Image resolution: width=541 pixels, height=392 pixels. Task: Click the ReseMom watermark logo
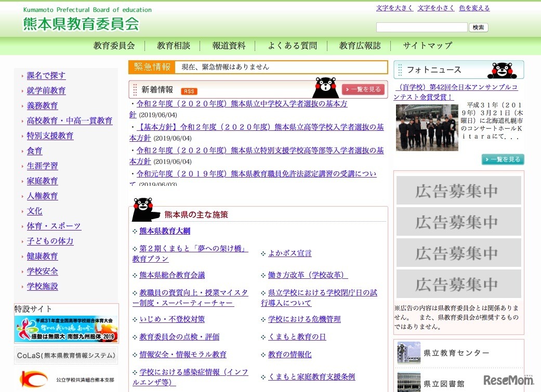coord(508,381)
